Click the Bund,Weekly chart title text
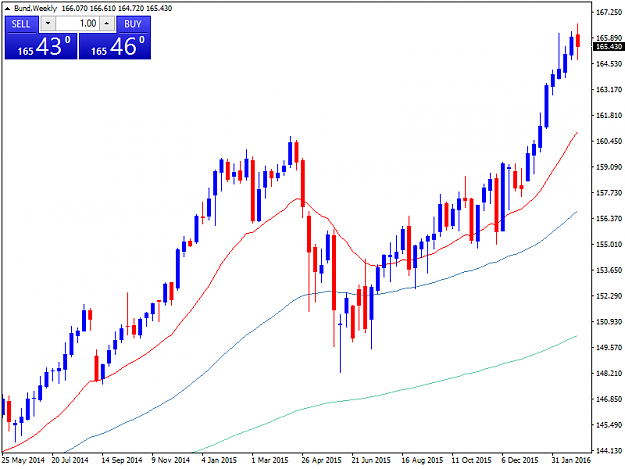 click(35, 8)
